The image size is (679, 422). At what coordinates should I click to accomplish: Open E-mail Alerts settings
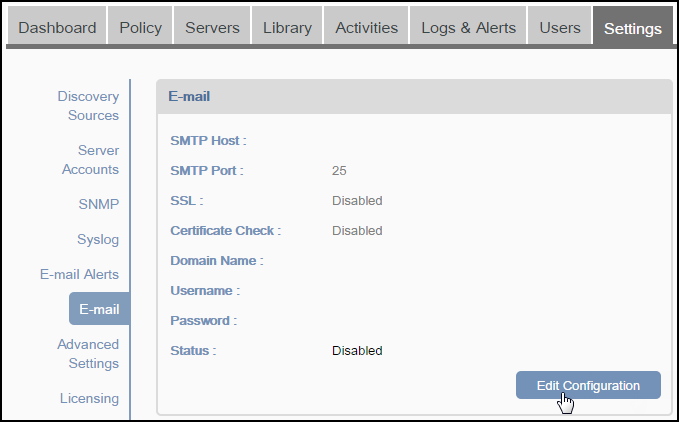coord(79,274)
